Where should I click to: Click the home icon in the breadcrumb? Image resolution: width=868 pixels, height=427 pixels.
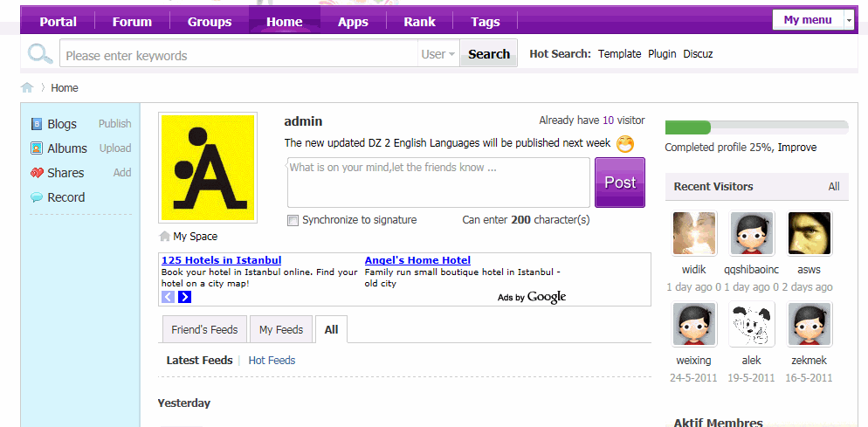coord(27,87)
